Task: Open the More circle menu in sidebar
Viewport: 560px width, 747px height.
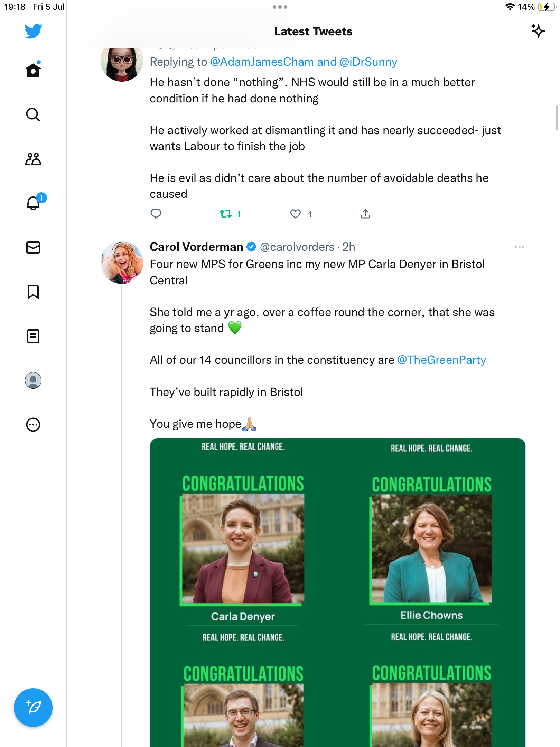Action: click(x=33, y=425)
